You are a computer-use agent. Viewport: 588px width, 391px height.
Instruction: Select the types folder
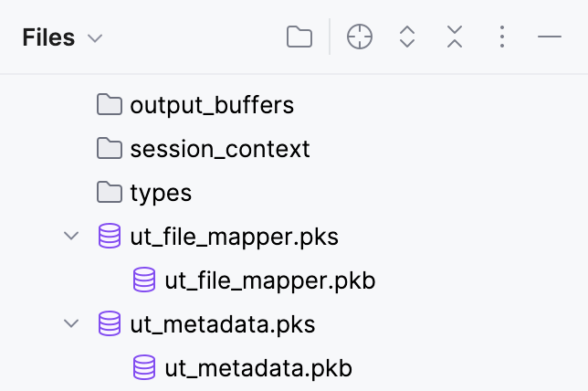click(x=161, y=193)
